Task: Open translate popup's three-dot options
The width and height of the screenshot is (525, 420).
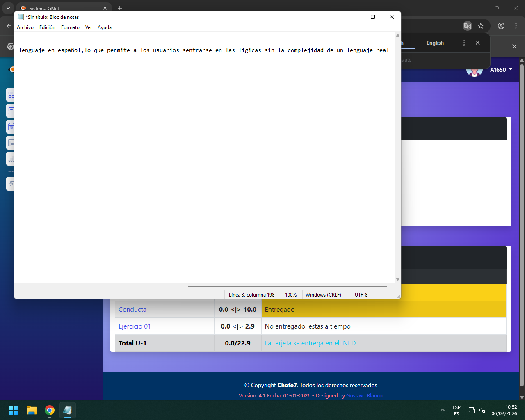Action: (x=464, y=43)
